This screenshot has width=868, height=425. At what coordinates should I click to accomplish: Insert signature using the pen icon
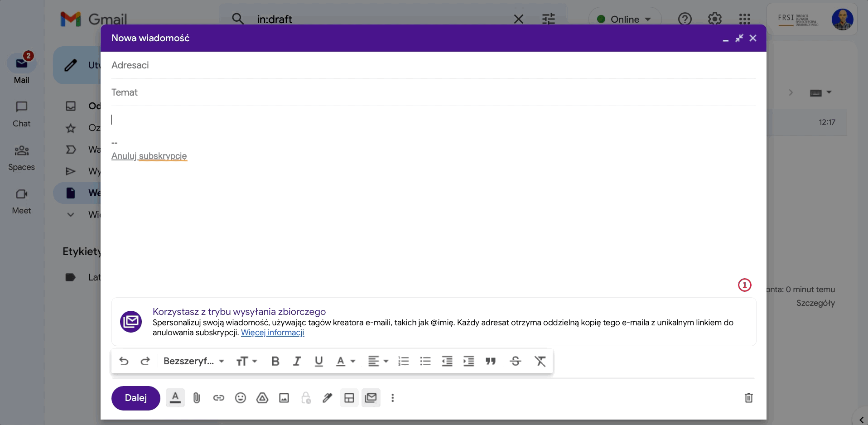[x=327, y=398]
